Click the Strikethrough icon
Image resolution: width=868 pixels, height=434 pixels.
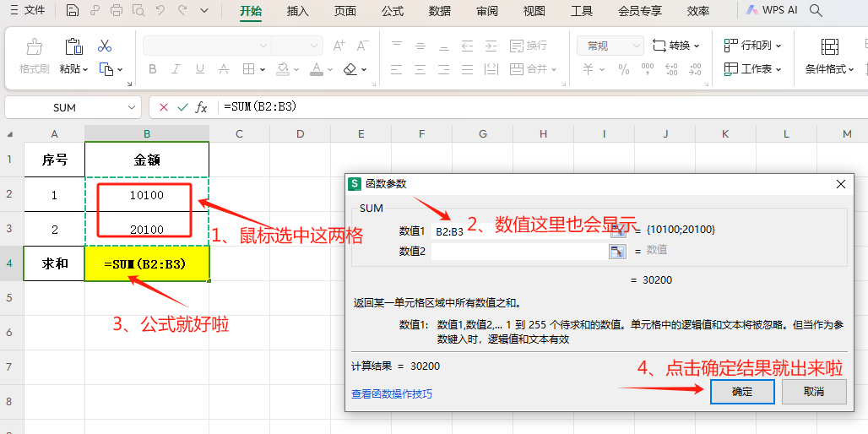224,69
